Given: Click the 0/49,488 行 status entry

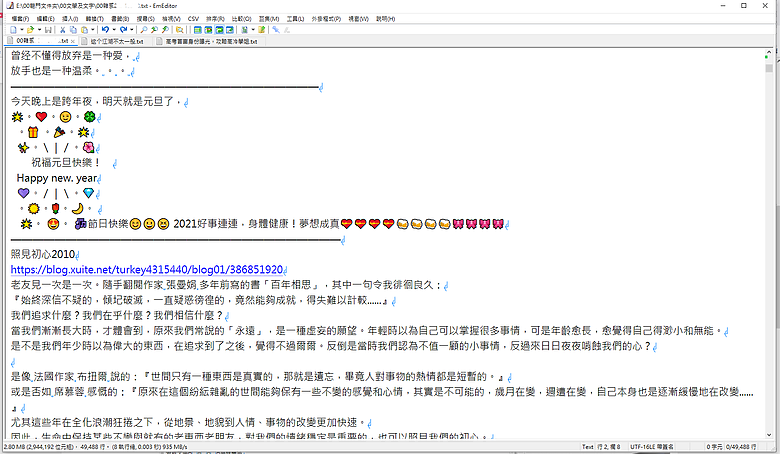Looking at the screenshot, I should pos(741,447).
